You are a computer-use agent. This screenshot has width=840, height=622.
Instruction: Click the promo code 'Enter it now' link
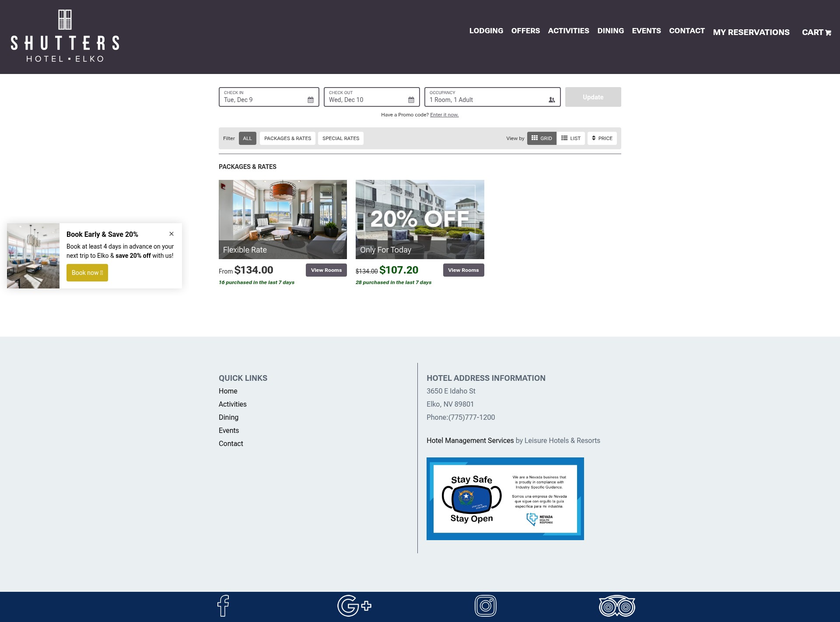(444, 115)
